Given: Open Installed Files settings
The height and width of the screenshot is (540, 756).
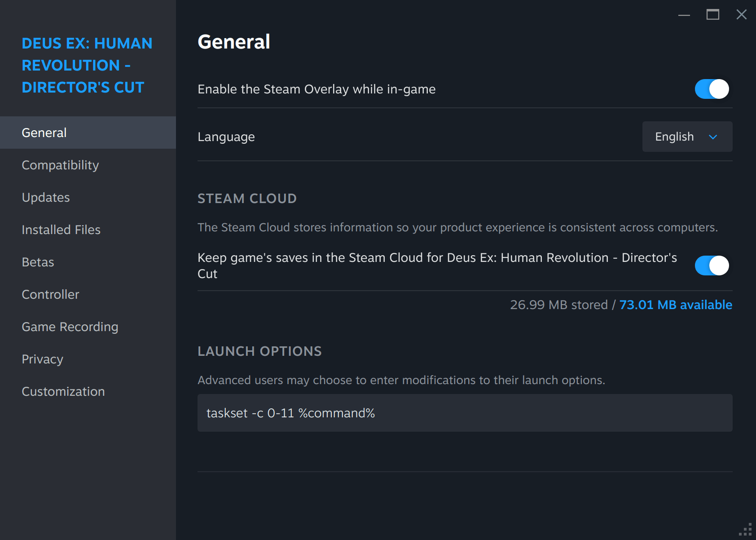Looking at the screenshot, I should click(x=61, y=230).
